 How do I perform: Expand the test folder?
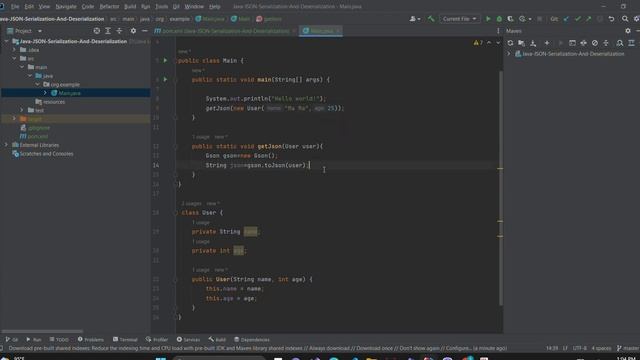coord(22,110)
